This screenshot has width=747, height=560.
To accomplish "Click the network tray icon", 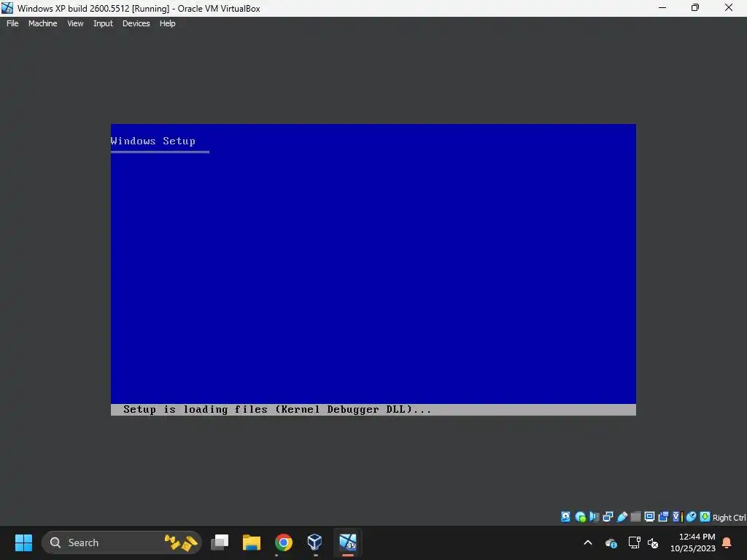I will coord(634,542).
